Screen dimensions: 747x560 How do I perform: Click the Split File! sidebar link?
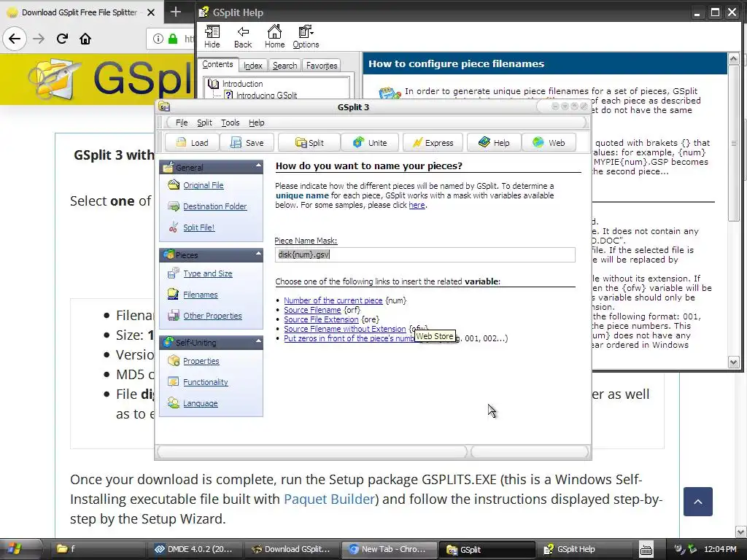(x=198, y=227)
